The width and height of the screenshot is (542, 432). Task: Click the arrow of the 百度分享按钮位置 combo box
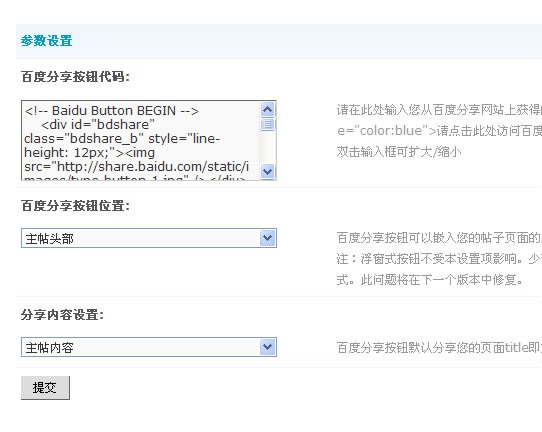coord(268,238)
